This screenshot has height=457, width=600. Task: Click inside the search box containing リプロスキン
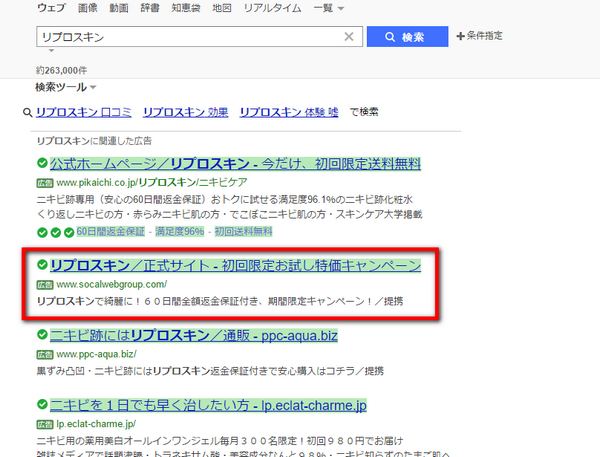(x=190, y=37)
